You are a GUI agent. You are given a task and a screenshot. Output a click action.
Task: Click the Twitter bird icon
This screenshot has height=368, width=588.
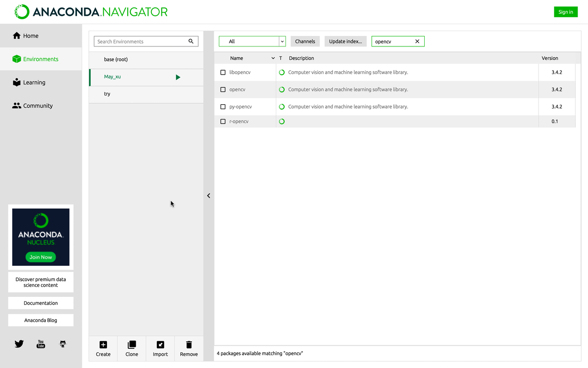19,344
